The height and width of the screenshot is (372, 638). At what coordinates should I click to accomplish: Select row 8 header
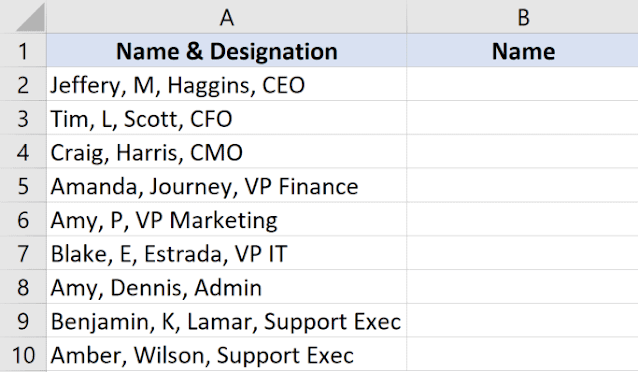pos(23,287)
